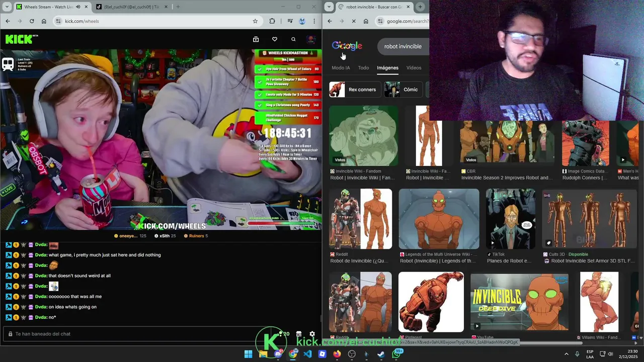644x362 pixels.
Task: Open Kick chat shop icon
Action: click(x=299, y=334)
